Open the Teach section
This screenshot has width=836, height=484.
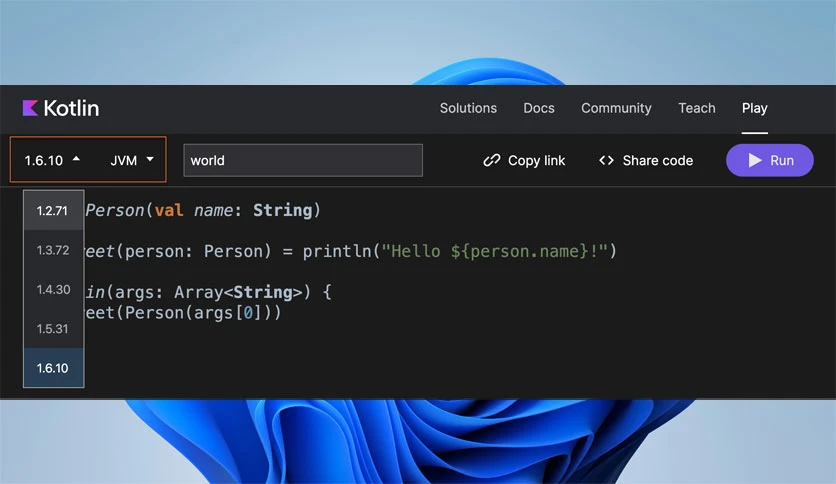(x=696, y=108)
